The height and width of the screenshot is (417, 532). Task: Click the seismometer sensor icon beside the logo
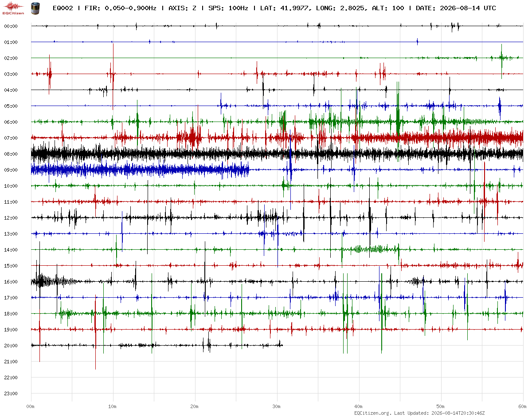35,8
